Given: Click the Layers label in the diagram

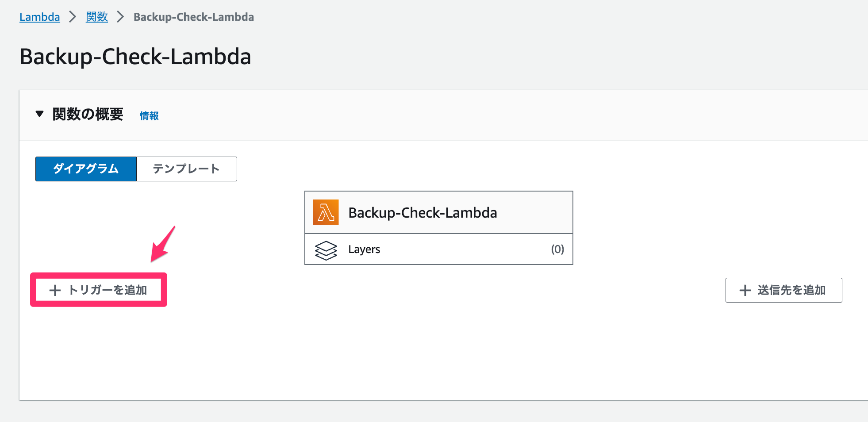Looking at the screenshot, I should (x=364, y=249).
